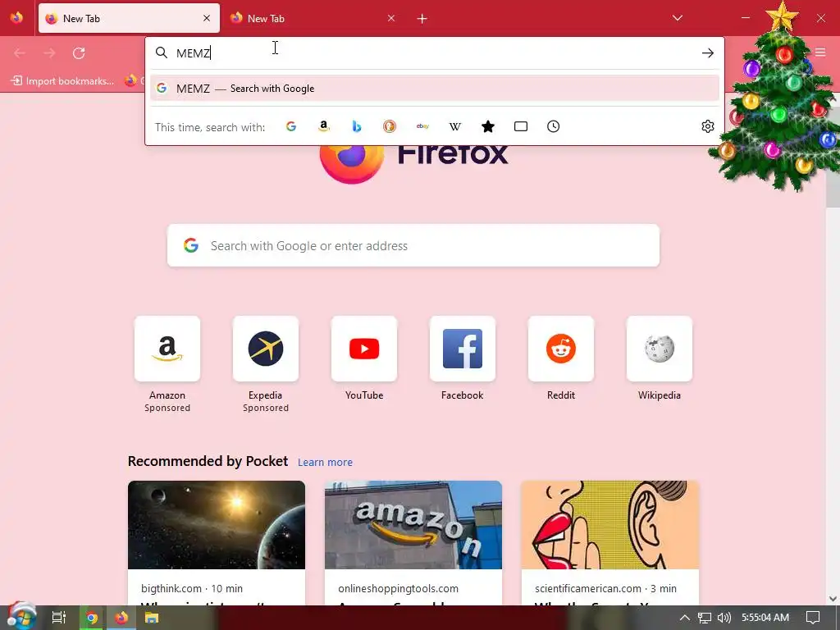Image resolution: width=840 pixels, height=630 pixels.
Task: Search this time with eBay
Action: pos(422,126)
